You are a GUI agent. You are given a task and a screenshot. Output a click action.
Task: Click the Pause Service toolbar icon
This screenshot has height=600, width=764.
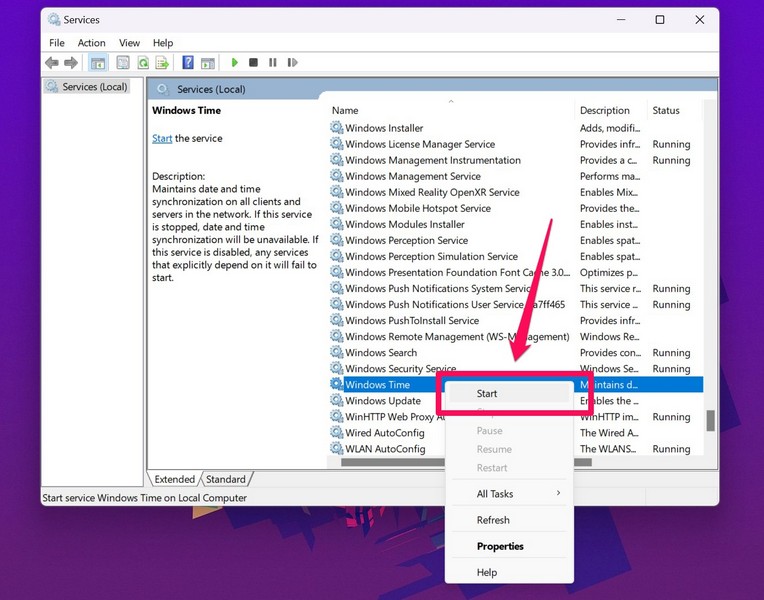(x=272, y=63)
